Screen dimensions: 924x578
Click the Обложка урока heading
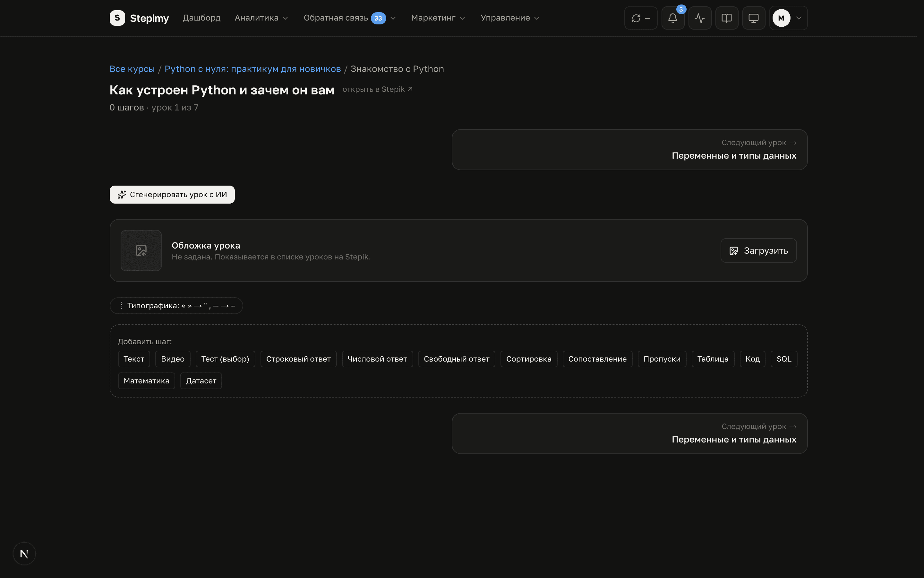[206, 245]
